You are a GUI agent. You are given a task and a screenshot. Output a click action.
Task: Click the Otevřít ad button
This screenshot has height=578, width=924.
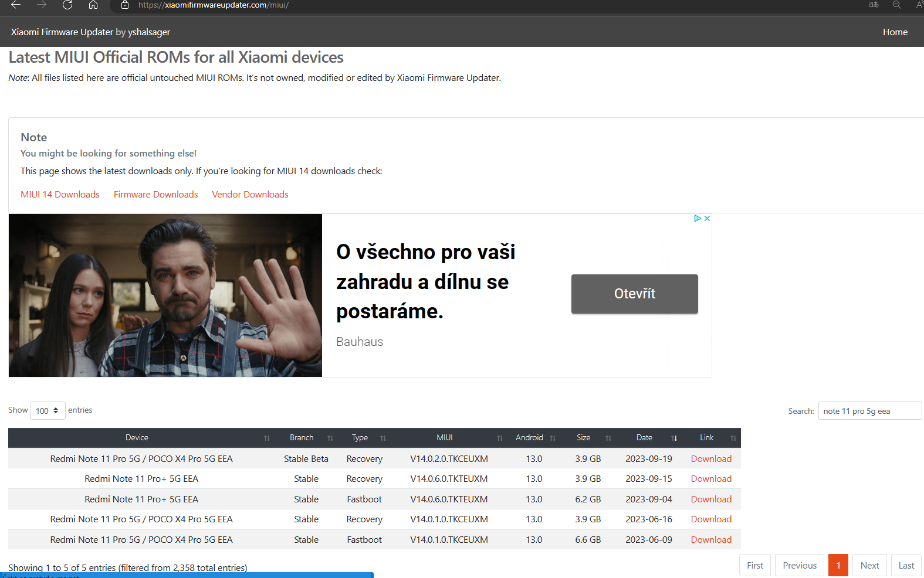point(634,294)
